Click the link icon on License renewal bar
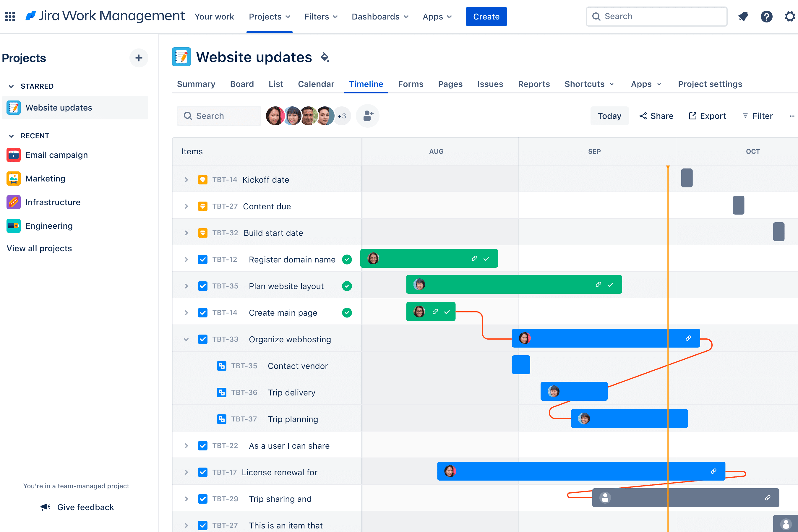Screen dimensions: 798x532 (x=713, y=471)
